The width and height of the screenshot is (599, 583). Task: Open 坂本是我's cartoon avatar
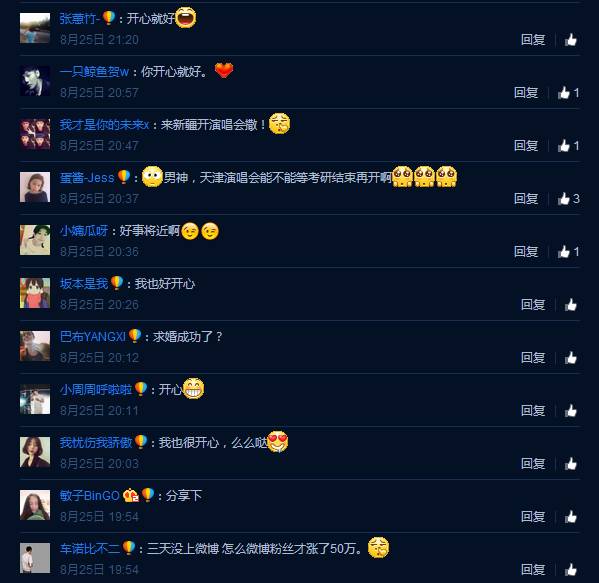pos(35,293)
